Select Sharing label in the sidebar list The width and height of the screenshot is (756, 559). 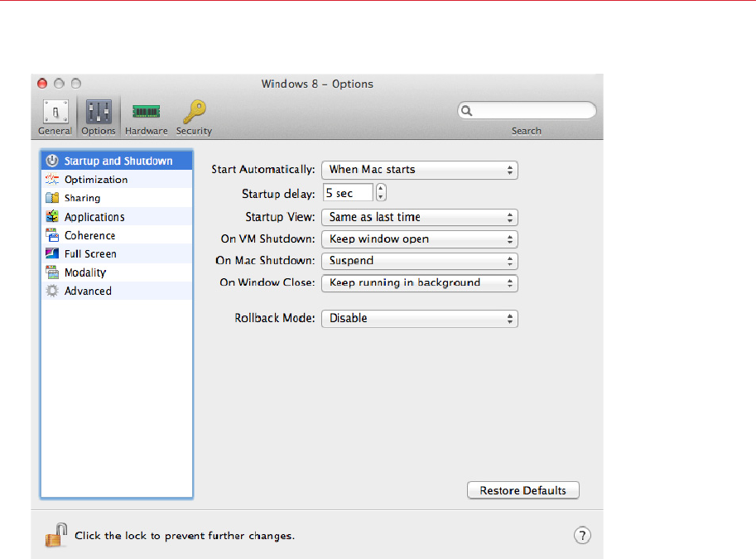(x=83, y=198)
